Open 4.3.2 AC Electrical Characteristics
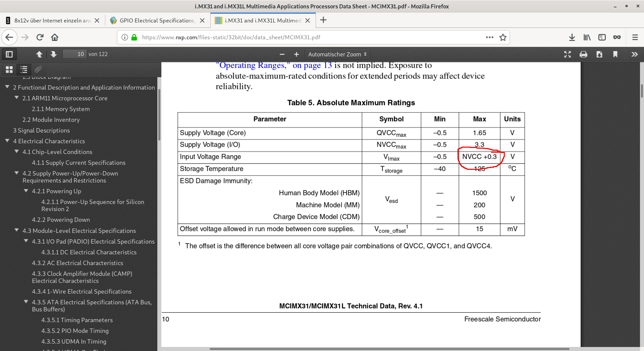The height and width of the screenshot is (351, 644). coord(77,263)
